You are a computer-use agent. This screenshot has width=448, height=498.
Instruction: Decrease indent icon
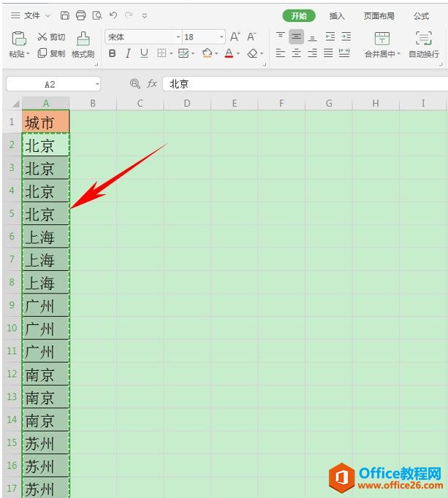click(x=330, y=37)
